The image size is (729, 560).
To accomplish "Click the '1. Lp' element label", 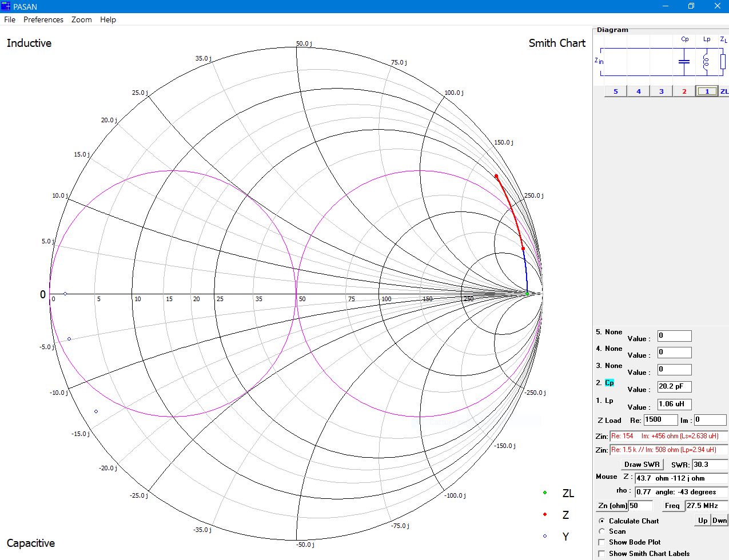I will point(604,401).
